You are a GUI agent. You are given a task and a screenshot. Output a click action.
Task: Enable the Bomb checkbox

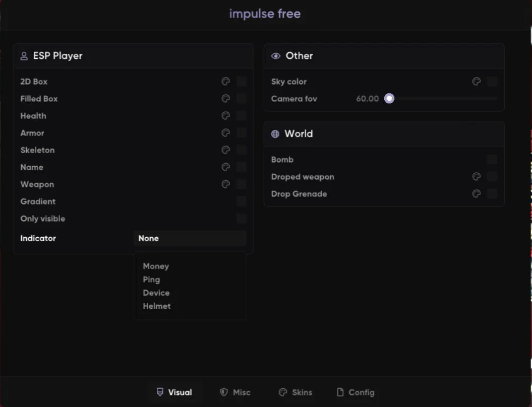[492, 160]
